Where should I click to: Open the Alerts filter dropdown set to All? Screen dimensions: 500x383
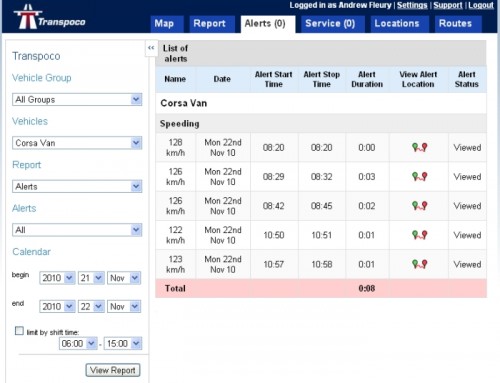pyautogui.click(x=77, y=230)
